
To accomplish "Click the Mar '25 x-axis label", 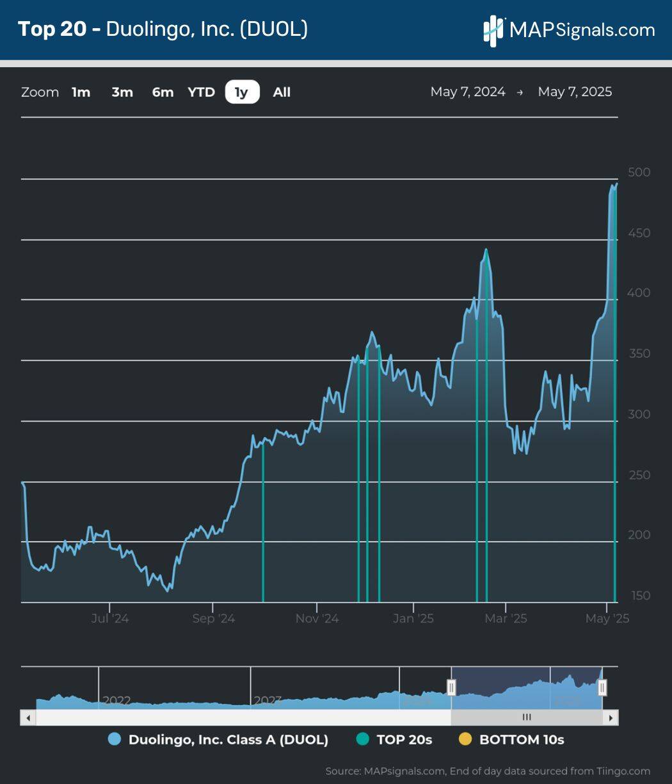I will click(x=506, y=619).
